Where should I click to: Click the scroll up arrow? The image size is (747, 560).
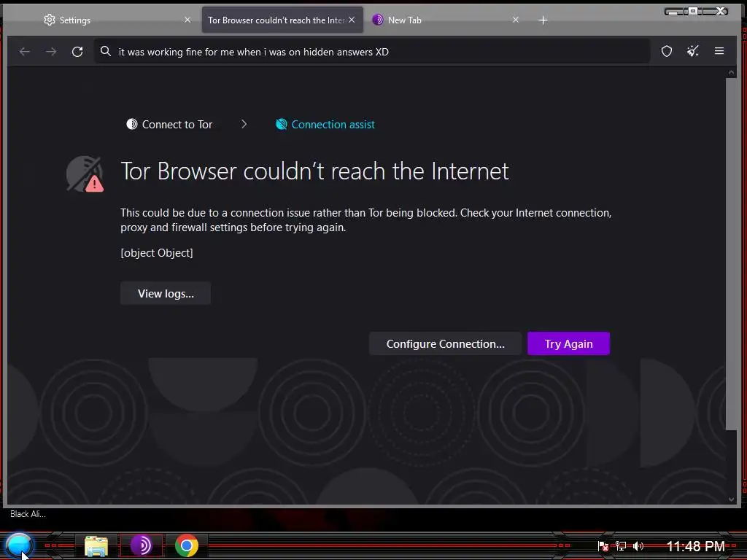coord(731,72)
